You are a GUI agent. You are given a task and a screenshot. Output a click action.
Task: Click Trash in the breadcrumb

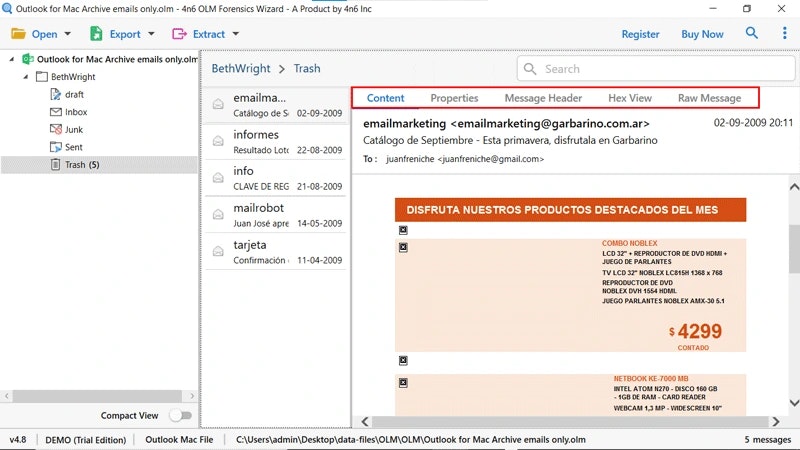pyautogui.click(x=307, y=68)
